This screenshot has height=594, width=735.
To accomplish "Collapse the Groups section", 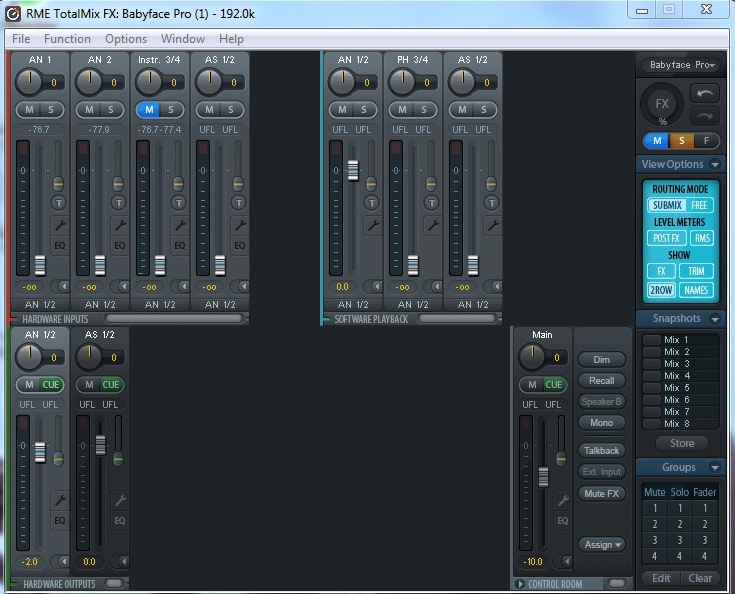I will click(x=715, y=468).
